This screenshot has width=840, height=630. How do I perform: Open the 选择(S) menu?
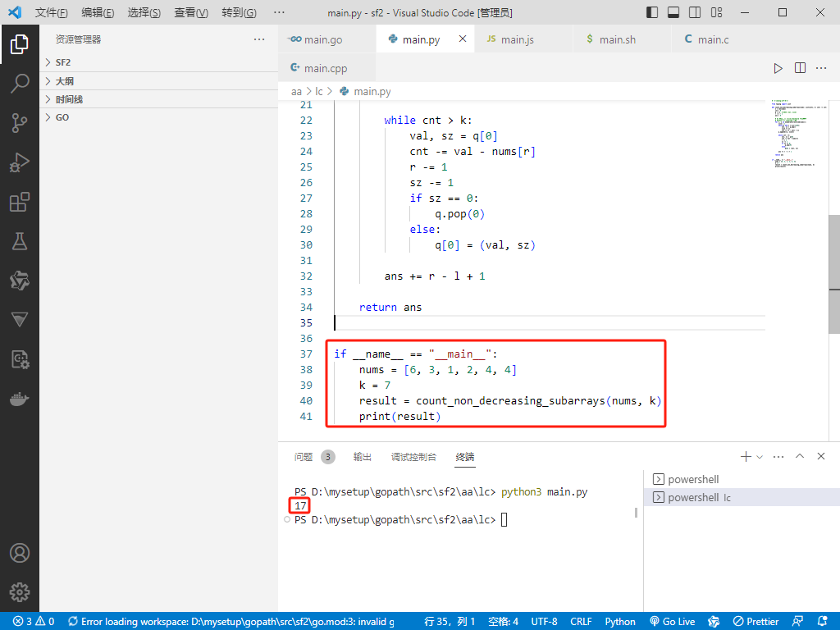point(144,12)
